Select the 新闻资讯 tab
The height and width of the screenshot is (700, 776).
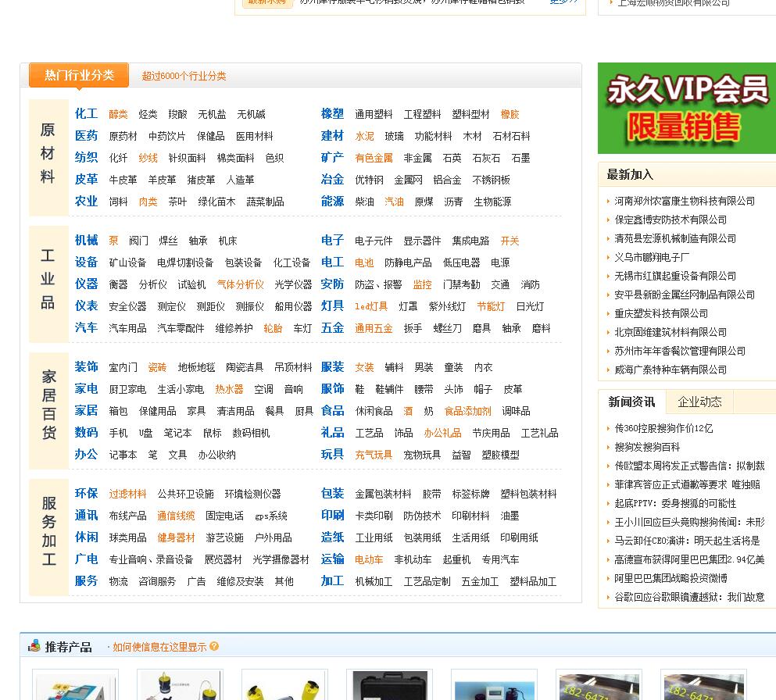pyautogui.click(x=631, y=402)
